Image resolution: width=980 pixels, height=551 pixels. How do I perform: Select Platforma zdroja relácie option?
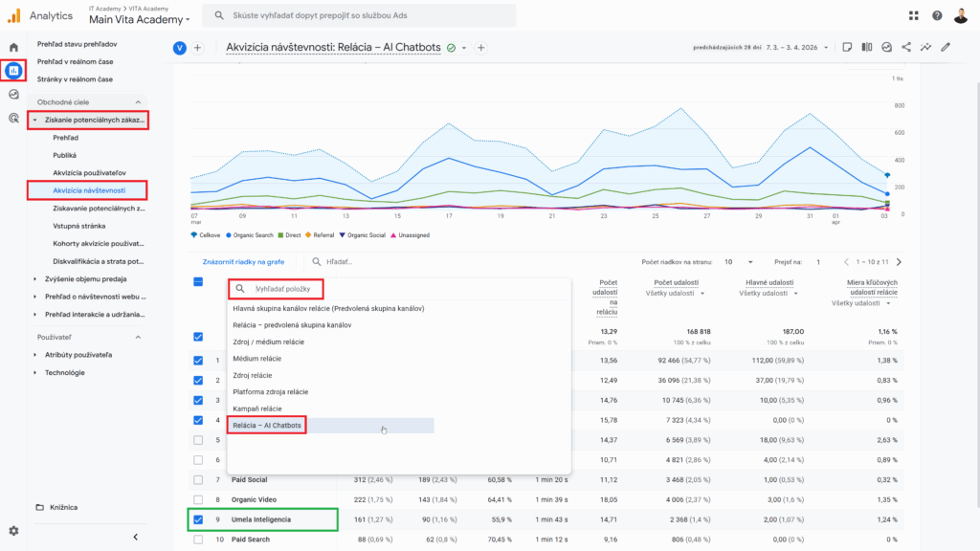coord(271,391)
